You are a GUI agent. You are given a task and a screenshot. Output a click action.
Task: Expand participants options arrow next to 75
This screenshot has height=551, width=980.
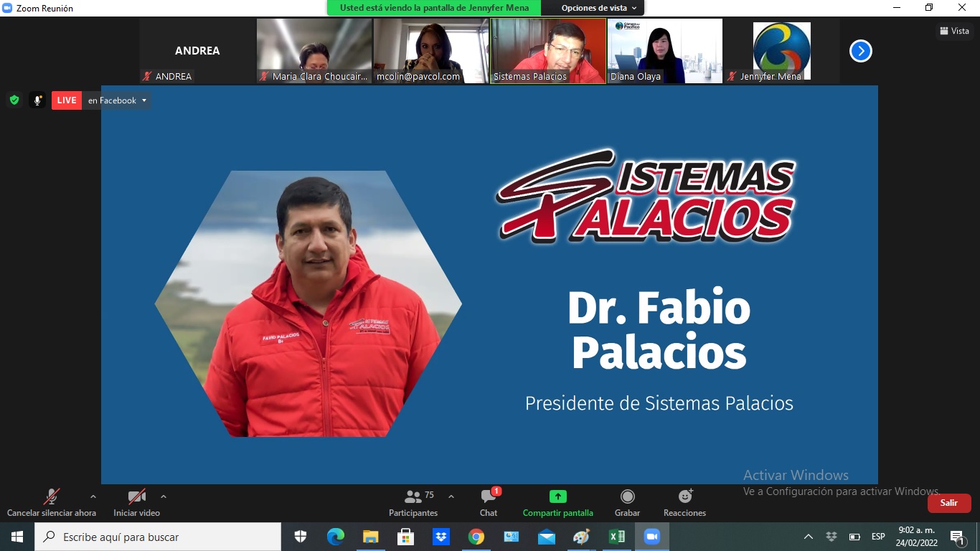point(451,496)
